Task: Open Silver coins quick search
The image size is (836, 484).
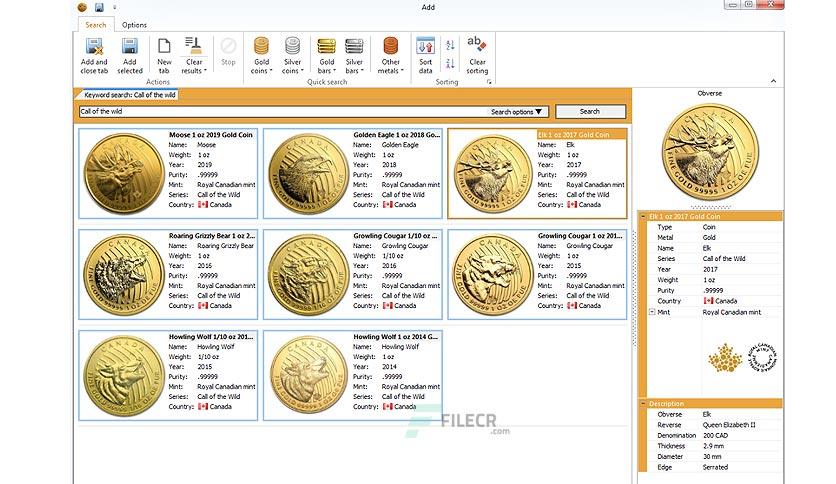Action: (292, 55)
